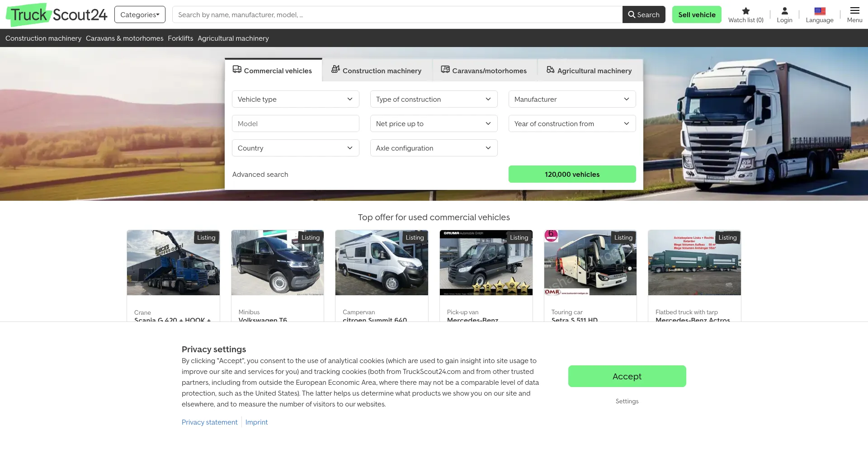868x449 pixels.
Task: Switch to the Construction machinery tab
Action: 377,71
